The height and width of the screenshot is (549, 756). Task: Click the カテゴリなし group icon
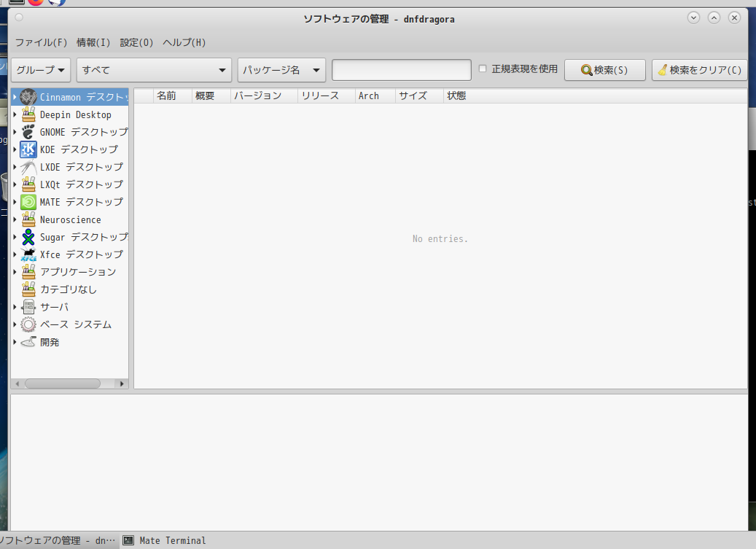(x=28, y=289)
